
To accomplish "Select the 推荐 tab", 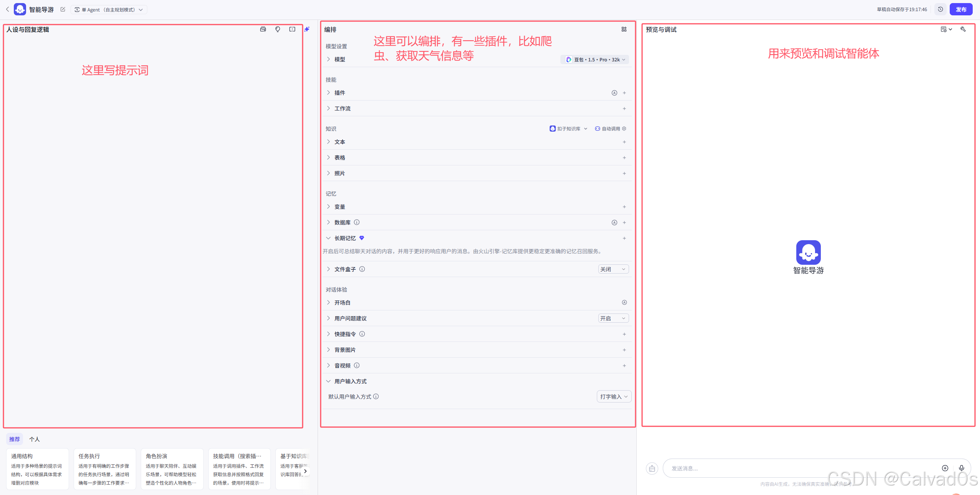I will click(x=15, y=439).
